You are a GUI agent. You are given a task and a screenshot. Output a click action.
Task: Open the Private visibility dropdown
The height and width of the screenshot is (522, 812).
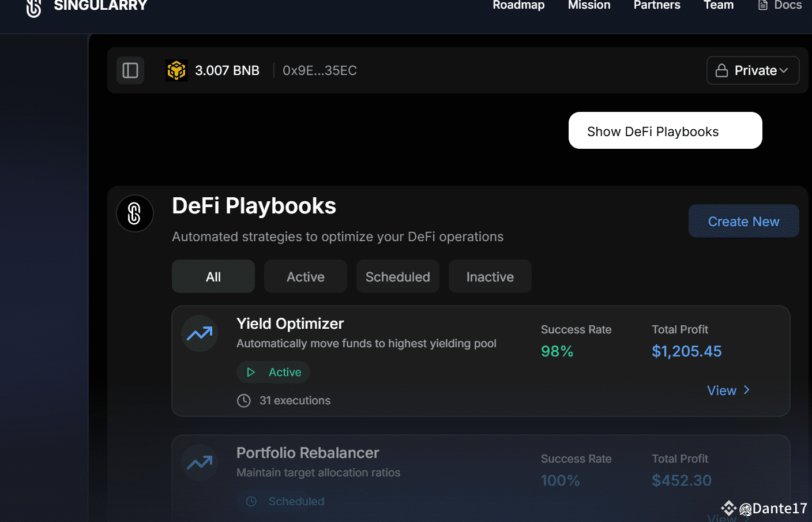pyautogui.click(x=753, y=70)
